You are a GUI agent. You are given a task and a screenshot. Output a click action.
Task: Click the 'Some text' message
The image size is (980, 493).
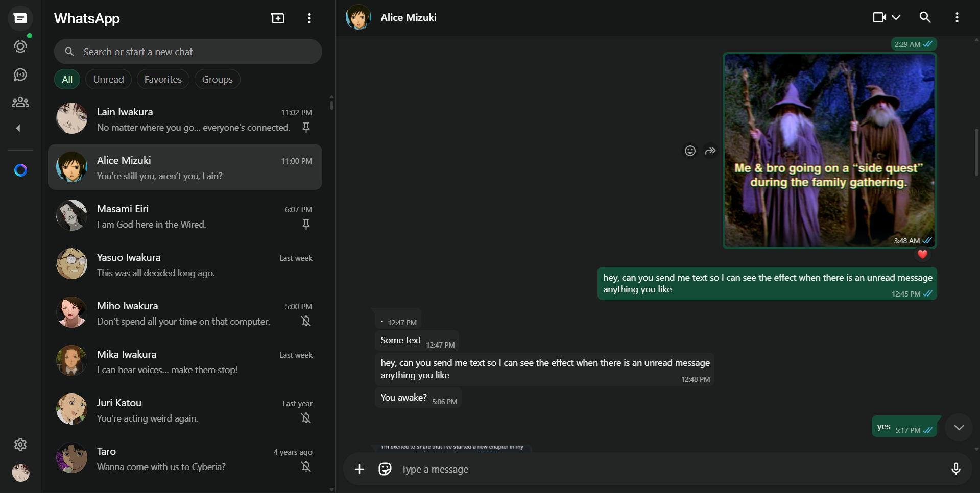417,341
